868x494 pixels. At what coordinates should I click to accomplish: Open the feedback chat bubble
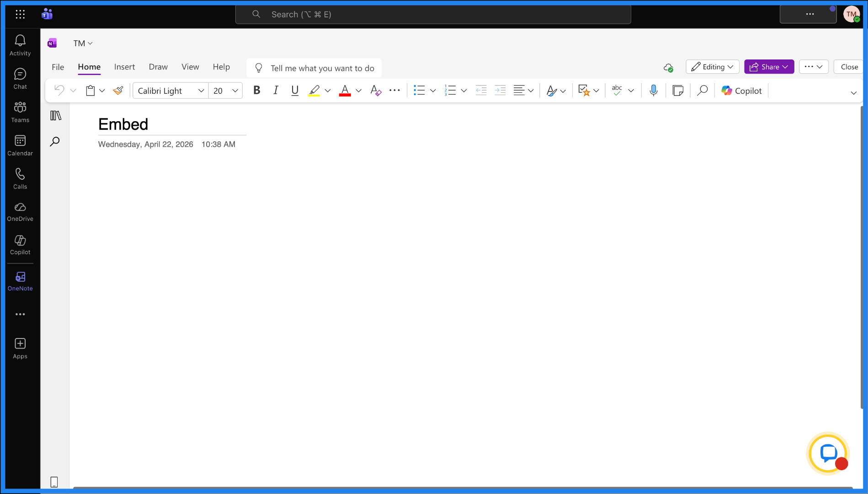tap(828, 453)
